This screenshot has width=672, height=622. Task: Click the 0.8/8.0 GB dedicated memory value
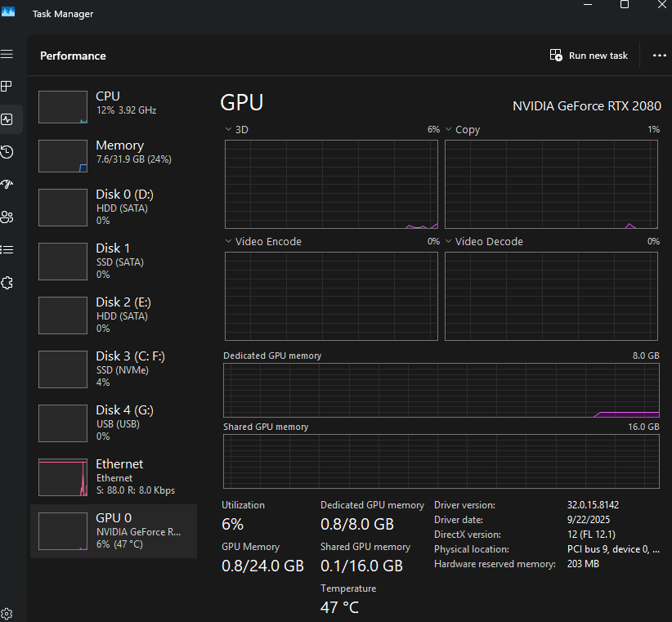click(x=357, y=525)
